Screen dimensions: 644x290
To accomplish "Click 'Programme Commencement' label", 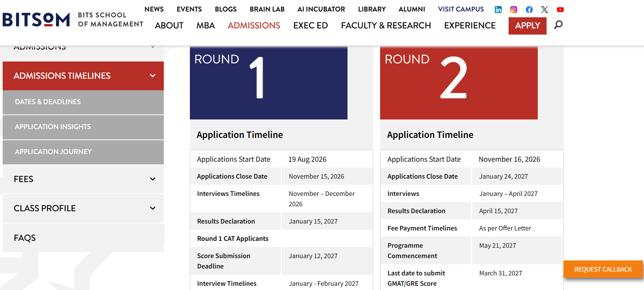I will coord(412,250).
